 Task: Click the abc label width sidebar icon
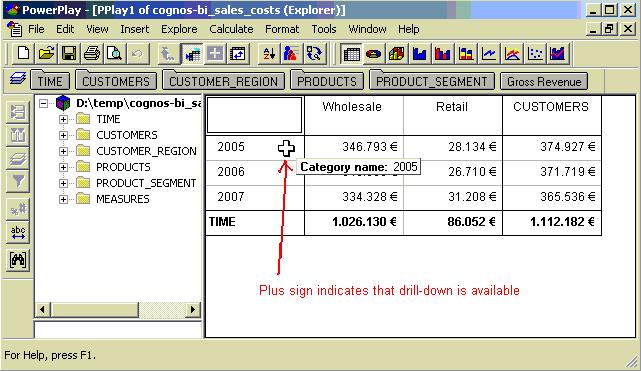(18, 232)
